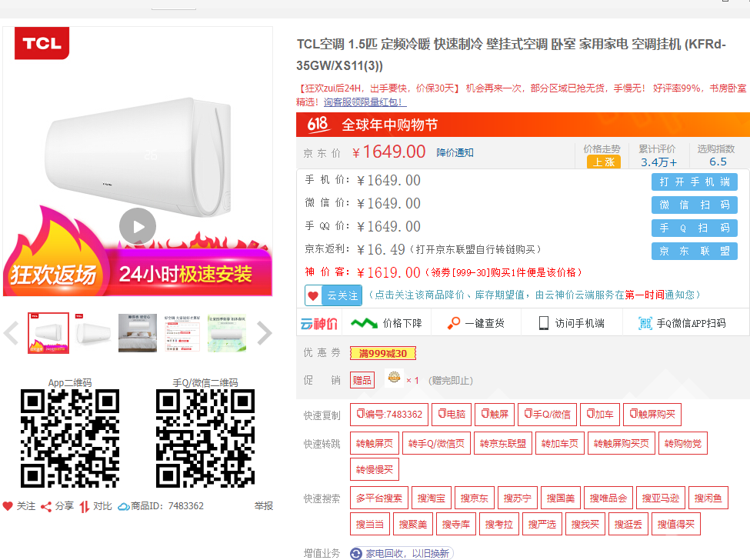Search on 搜寺库
Image resolution: width=750 pixels, height=560 pixels.
click(x=456, y=524)
